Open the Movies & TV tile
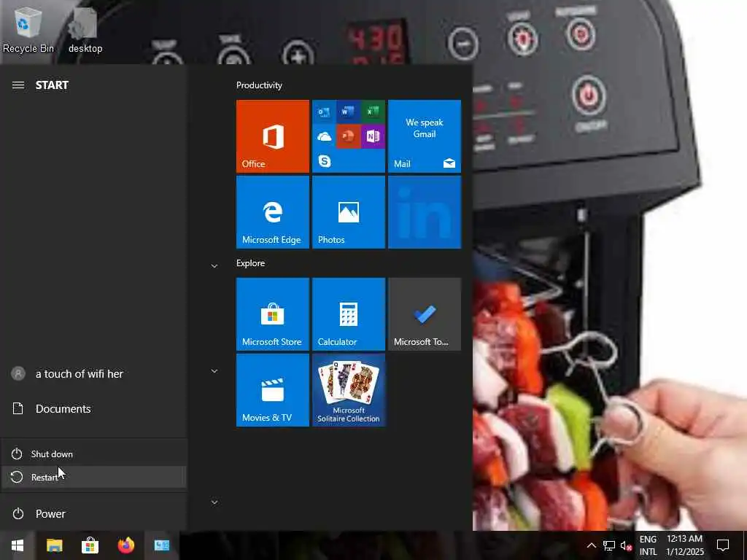The image size is (747, 560). click(273, 390)
